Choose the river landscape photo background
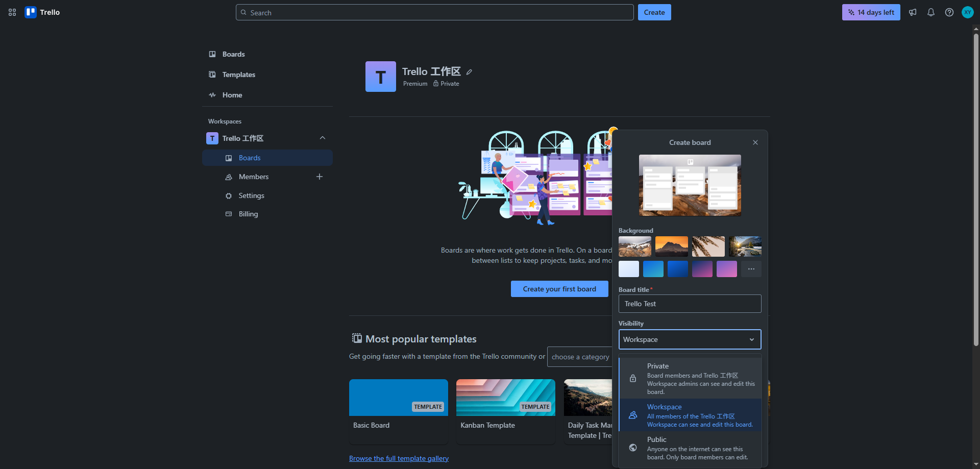Image resolution: width=980 pixels, height=469 pixels. tap(745, 246)
